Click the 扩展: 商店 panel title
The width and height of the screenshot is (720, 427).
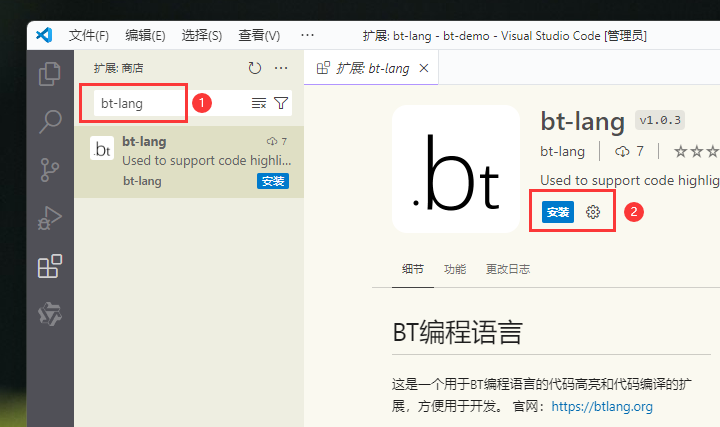click(118, 68)
